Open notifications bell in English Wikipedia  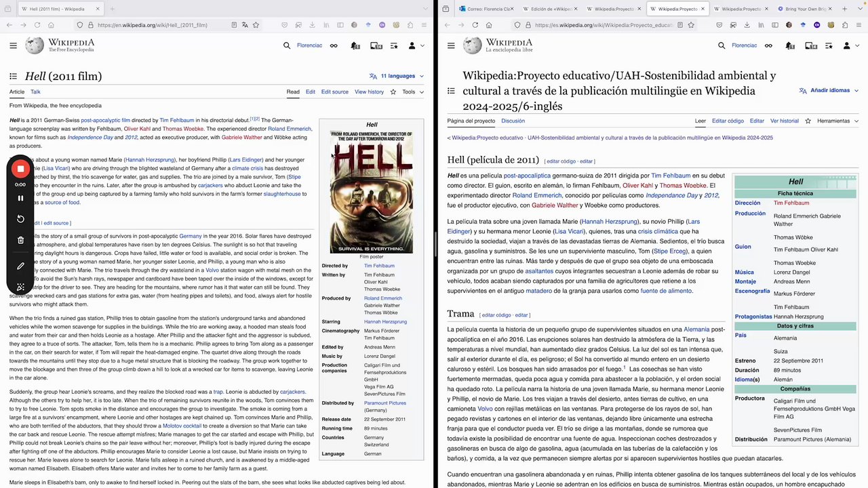pos(355,45)
